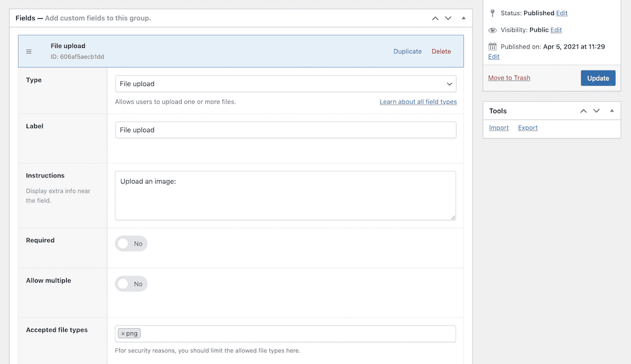Open Learn about all field types
This screenshot has height=364, width=631.
(x=418, y=101)
